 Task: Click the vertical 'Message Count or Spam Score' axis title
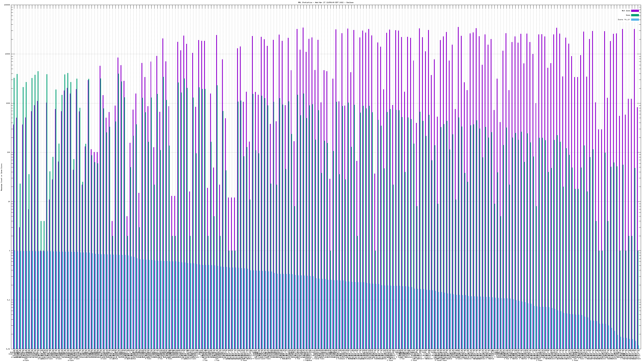1,177
